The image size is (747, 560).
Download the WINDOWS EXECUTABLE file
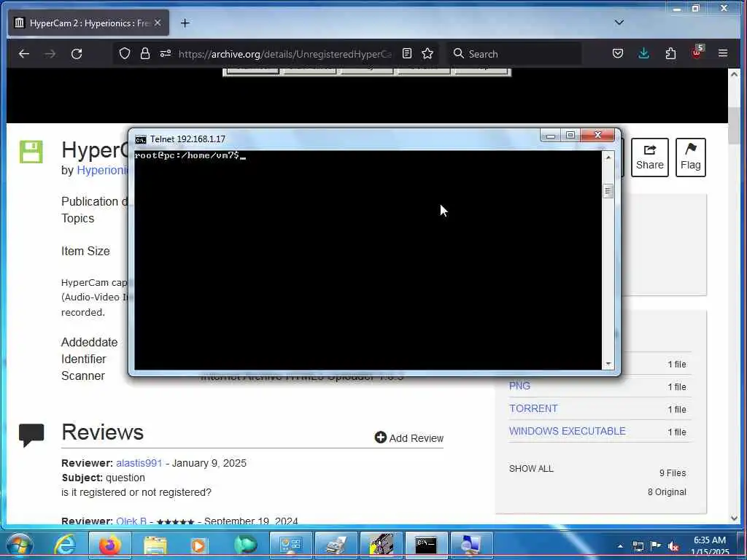point(567,431)
